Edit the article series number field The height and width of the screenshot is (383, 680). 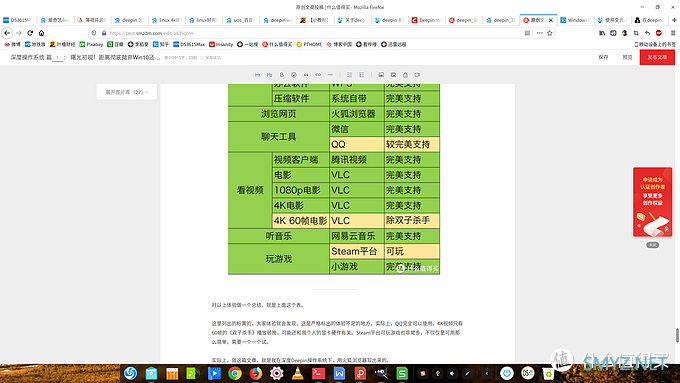(57, 57)
